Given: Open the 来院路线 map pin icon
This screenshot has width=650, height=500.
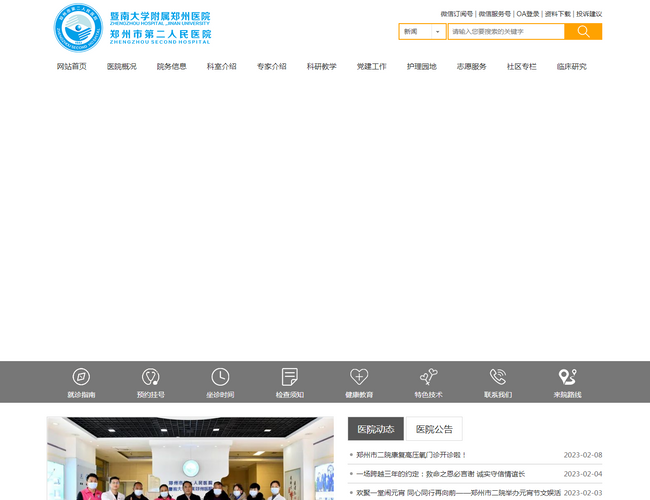Looking at the screenshot, I should pyautogui.click(x=568, y=377).
